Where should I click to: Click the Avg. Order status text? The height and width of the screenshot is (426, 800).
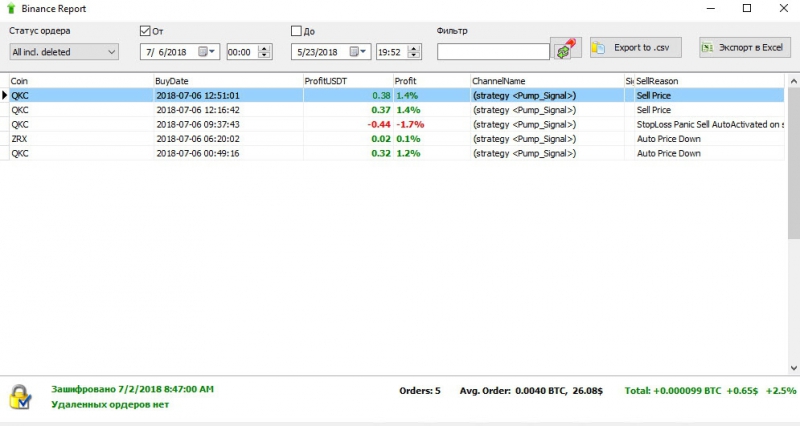pyautogui.click(x=531, y=391)
